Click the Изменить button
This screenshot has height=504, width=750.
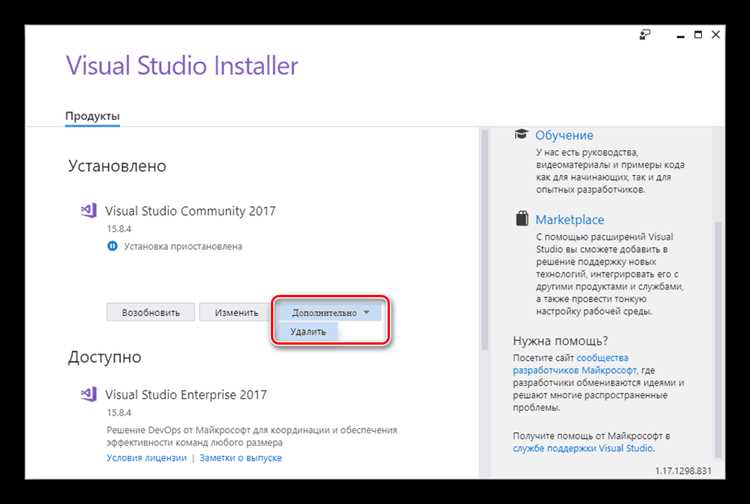(x=236, y=312)
